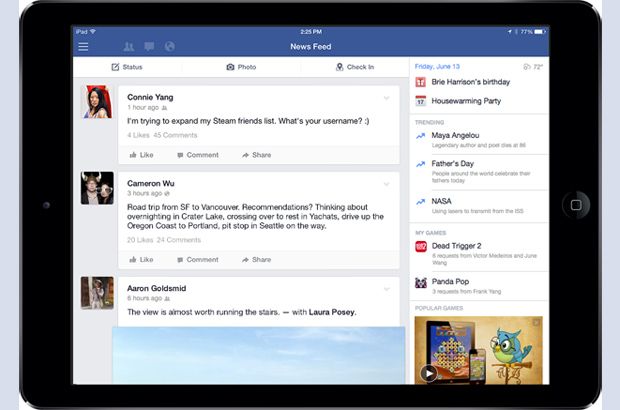Tap audience icon beside Connie's 1 hour ago
Screen dimensions: 620x410
[164, 108]
